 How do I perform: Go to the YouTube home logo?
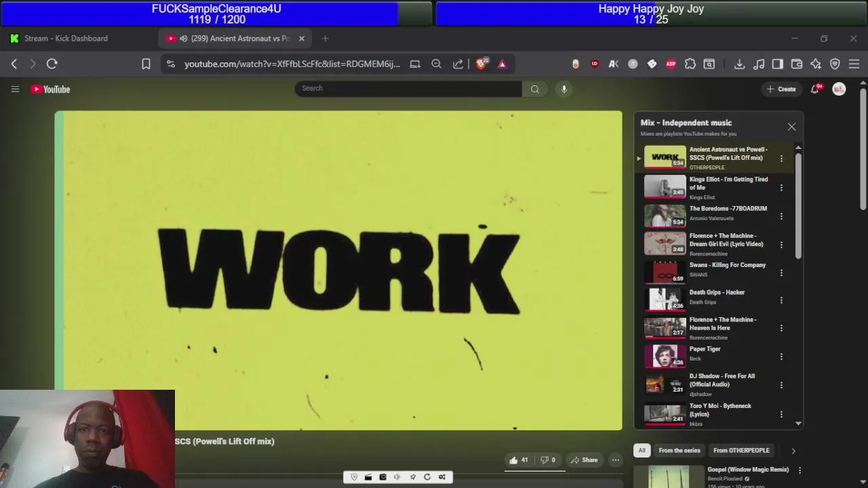[50, 89]
